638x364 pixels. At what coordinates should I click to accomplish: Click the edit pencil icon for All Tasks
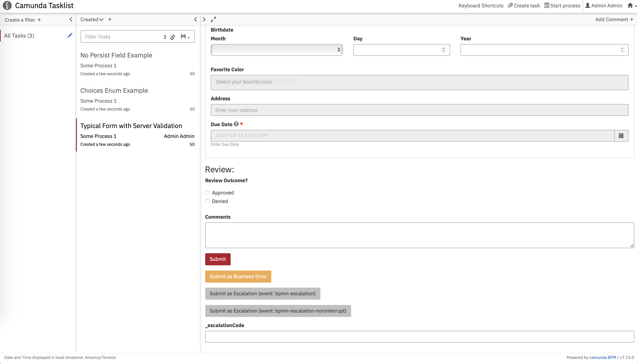click(70, 36)
